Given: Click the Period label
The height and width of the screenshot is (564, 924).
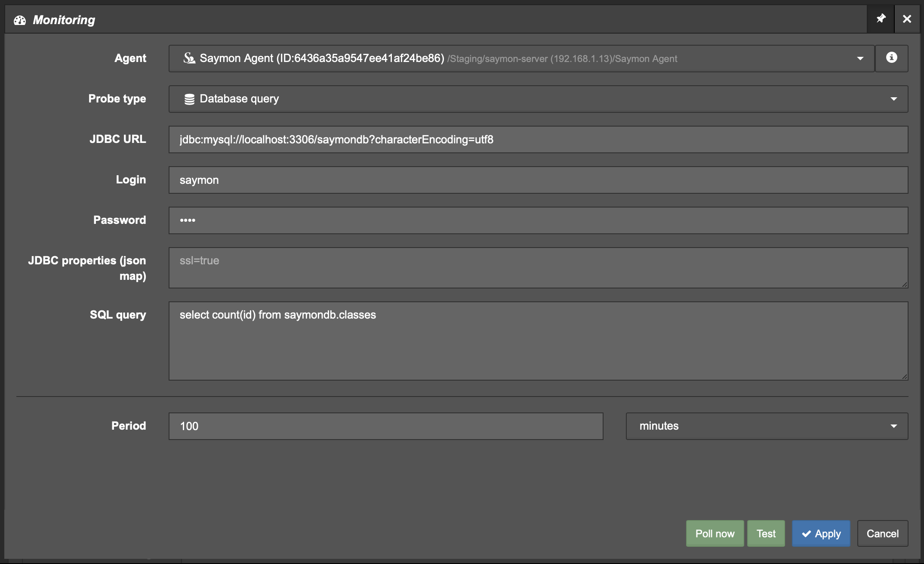Looking at the screenshot, I should pos(129,426).
